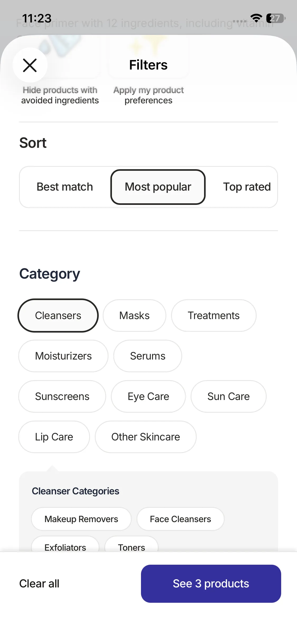Filter by Lip Care category
This screenshot has width=297, height=644.
[x=54, y=437]
